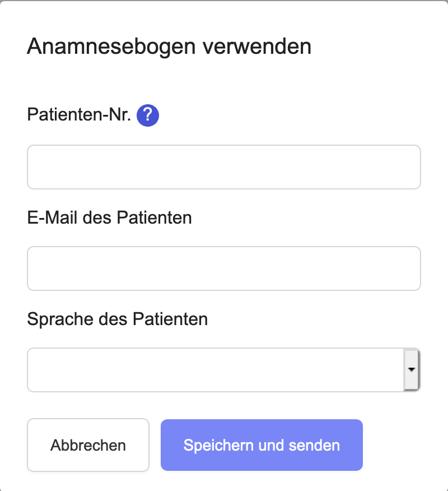448x491 pixels.
Task: Focus the E-Mail des Patienten field
Action: pos(223,268)
